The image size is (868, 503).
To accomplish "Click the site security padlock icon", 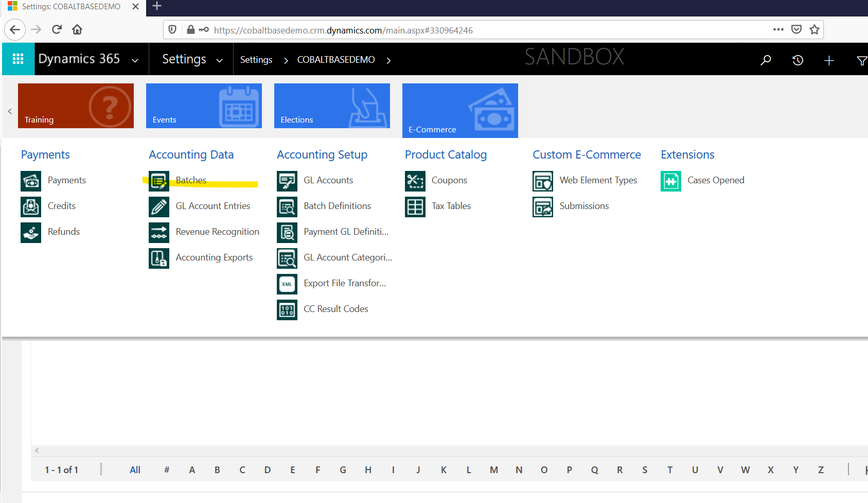I will [190, 29].
